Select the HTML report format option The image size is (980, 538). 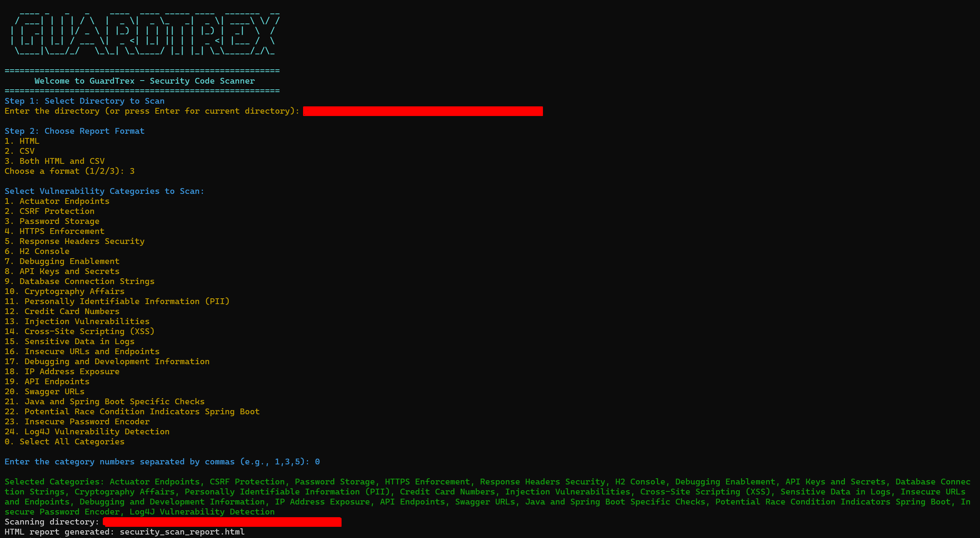(x=22, y=141)
